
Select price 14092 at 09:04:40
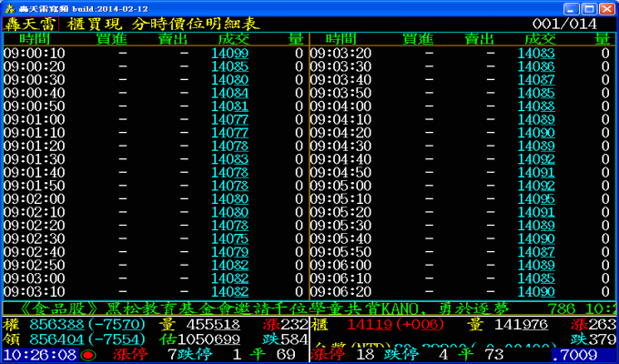pos(536,159)
